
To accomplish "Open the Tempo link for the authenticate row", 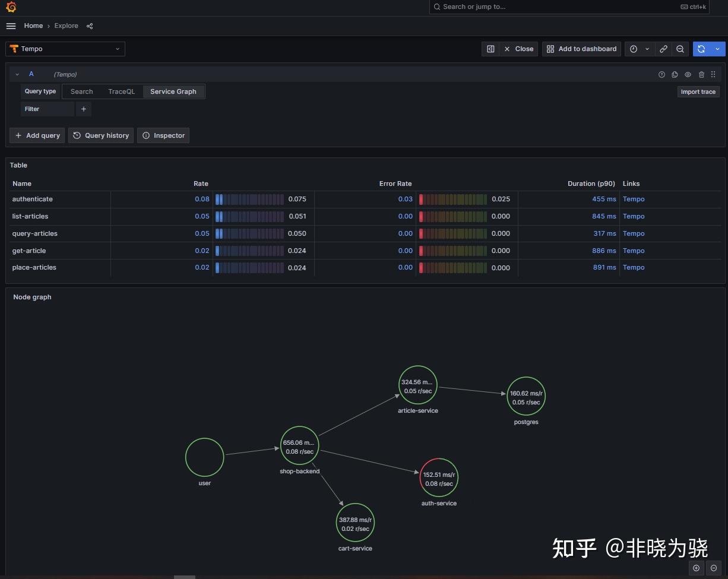I will click(x=634, y=199).
